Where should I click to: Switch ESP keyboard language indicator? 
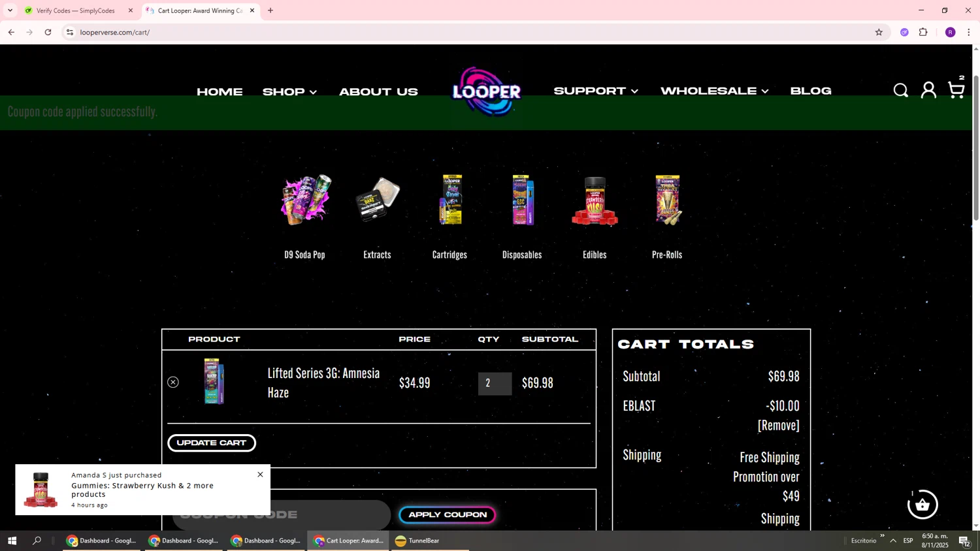[x=908, y=541]
